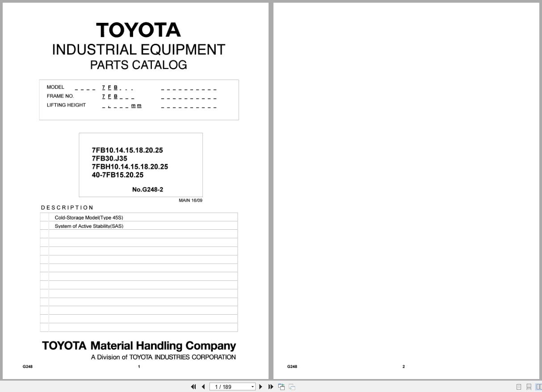542x392 pixels.
Task: Go to the first page of the document
Action: pyautogui.click(x=193, y=387)
